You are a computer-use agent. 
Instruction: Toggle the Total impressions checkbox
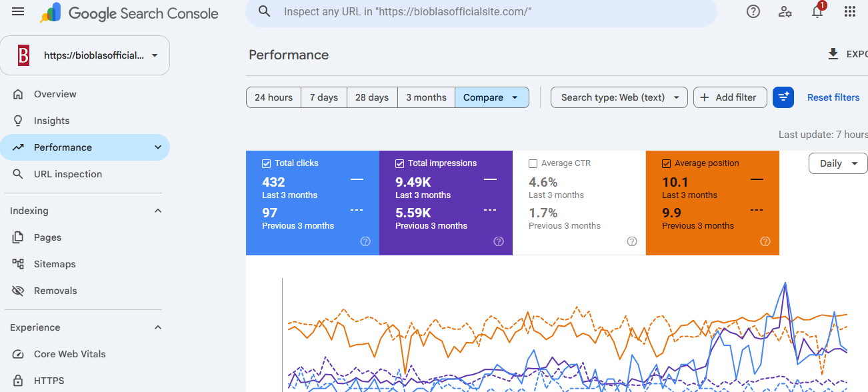(400, 163)
